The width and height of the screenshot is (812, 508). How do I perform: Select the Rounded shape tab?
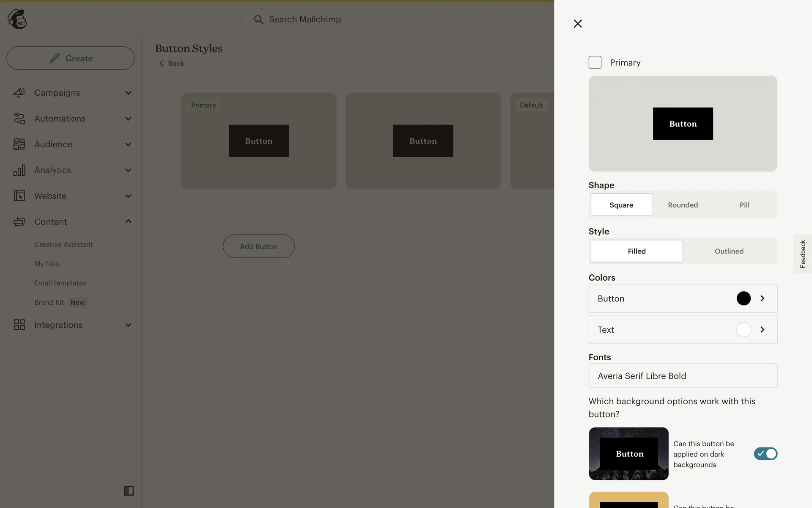683,205
